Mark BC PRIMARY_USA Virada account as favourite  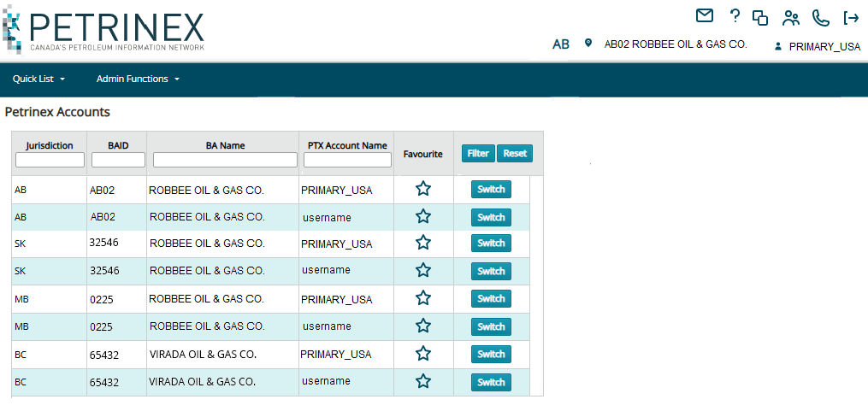point(423,354)
